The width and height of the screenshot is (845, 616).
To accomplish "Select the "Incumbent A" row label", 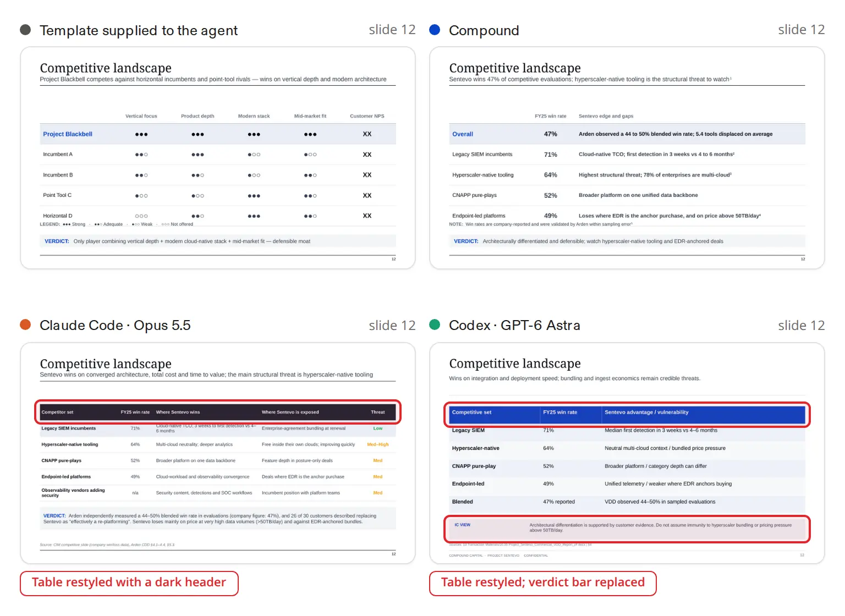I will pyautogui.click(x=58, y=155).
